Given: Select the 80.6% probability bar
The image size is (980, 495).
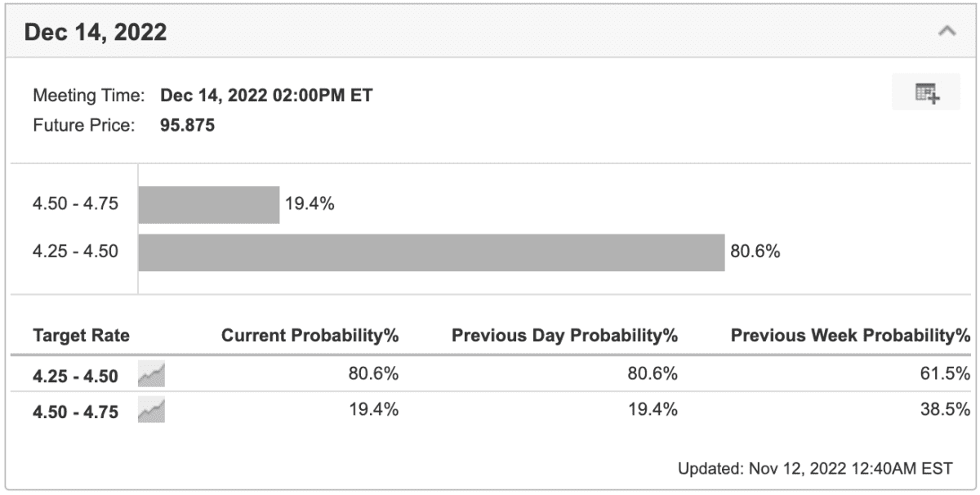Looking at the screenshot, I should click(x=432, y=252).
